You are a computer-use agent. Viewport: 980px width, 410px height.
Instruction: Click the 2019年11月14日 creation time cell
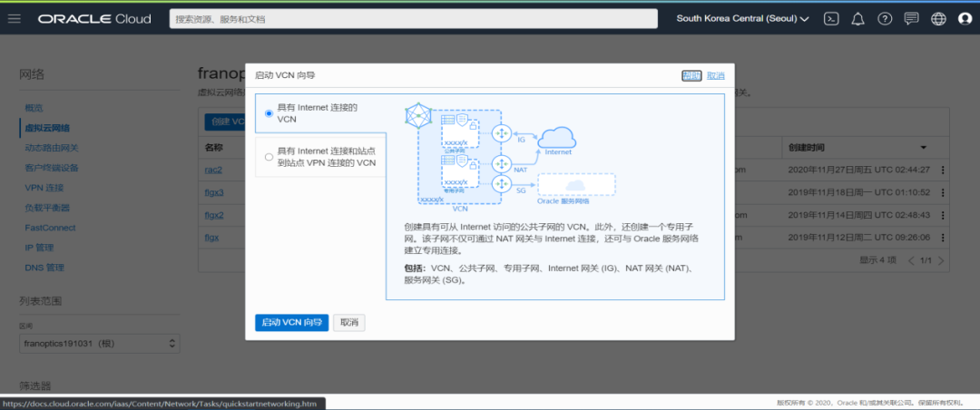(x=859, y=215)
